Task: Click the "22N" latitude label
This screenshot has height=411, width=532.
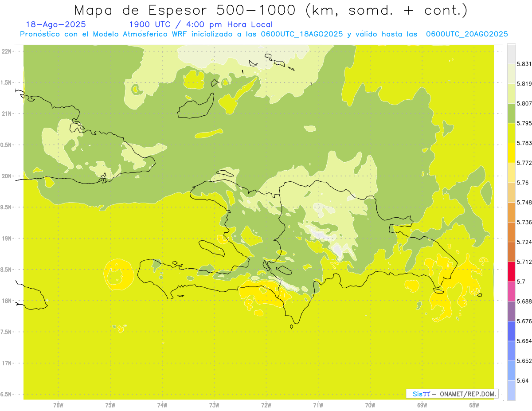Action: click(7, 51)
